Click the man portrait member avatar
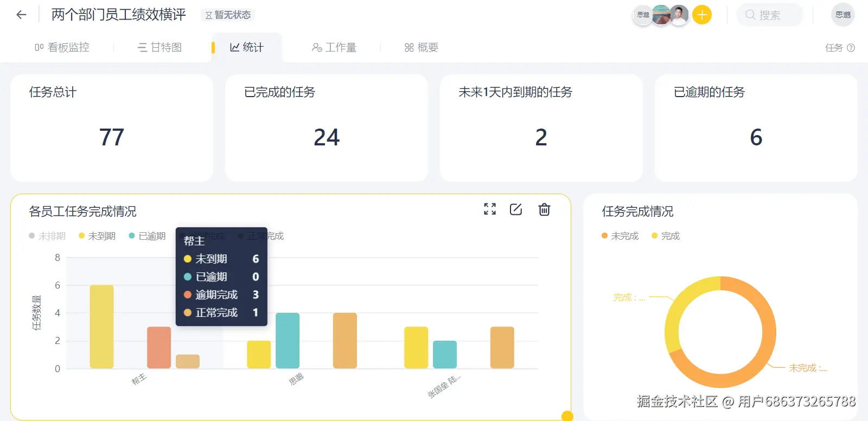 (x=679, y=15)
